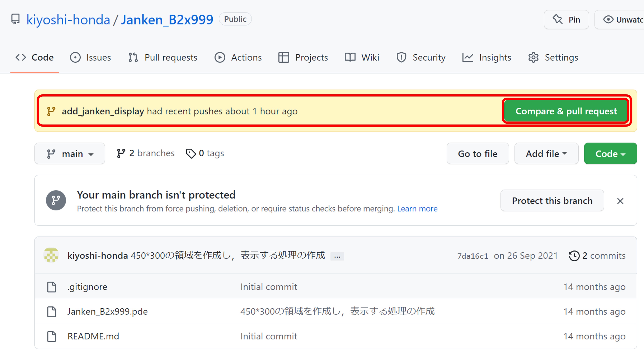Click the round branch icon in protection notice
644x353 pixels.
click(56, 200)
